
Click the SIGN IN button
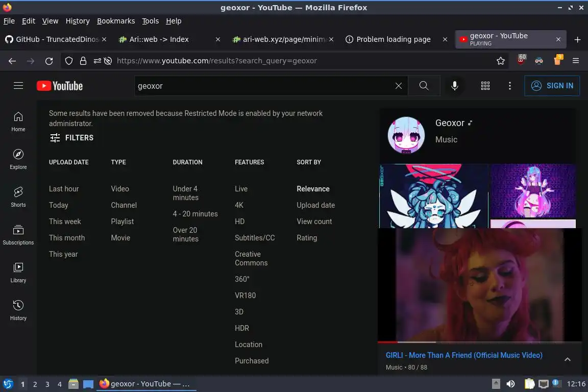[x=552, y=86]
